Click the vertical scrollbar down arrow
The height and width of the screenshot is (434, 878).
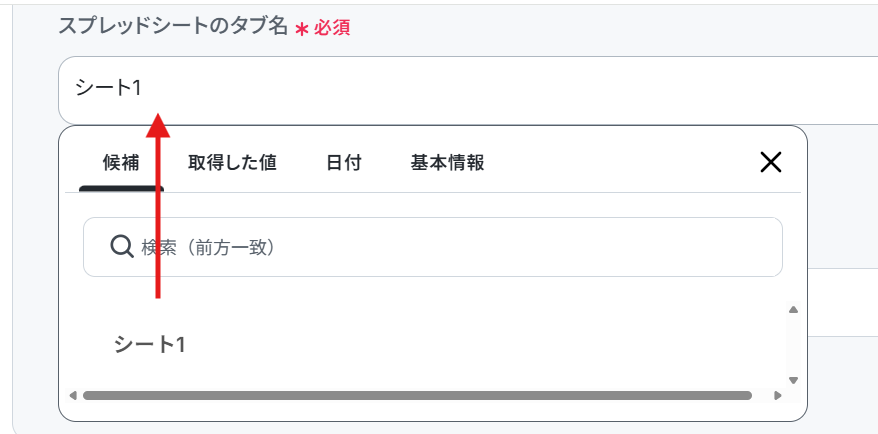793,380
